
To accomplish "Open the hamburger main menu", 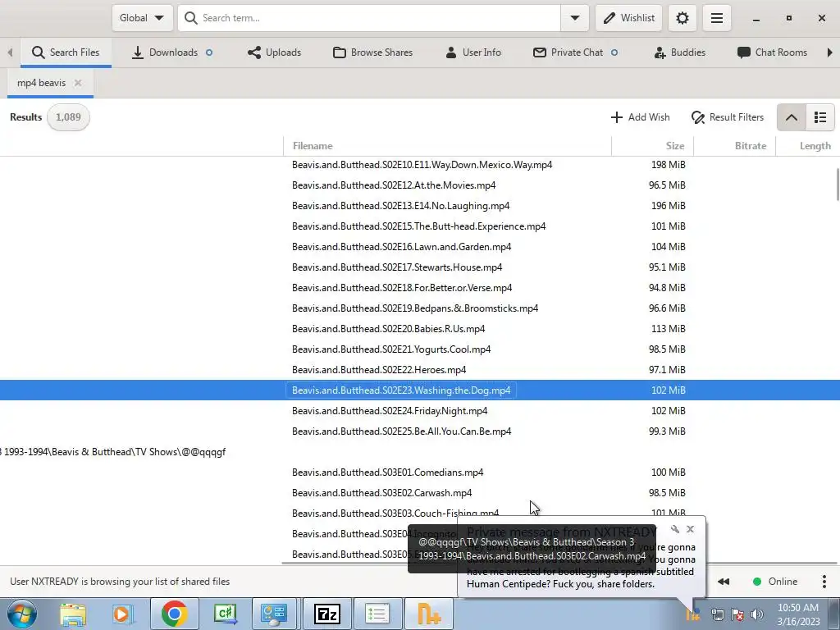I will (x=717, y=18).
